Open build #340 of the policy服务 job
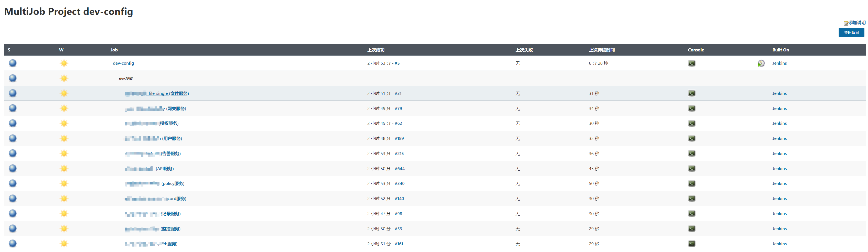This screenshot has width=868, height=252. 400,183
